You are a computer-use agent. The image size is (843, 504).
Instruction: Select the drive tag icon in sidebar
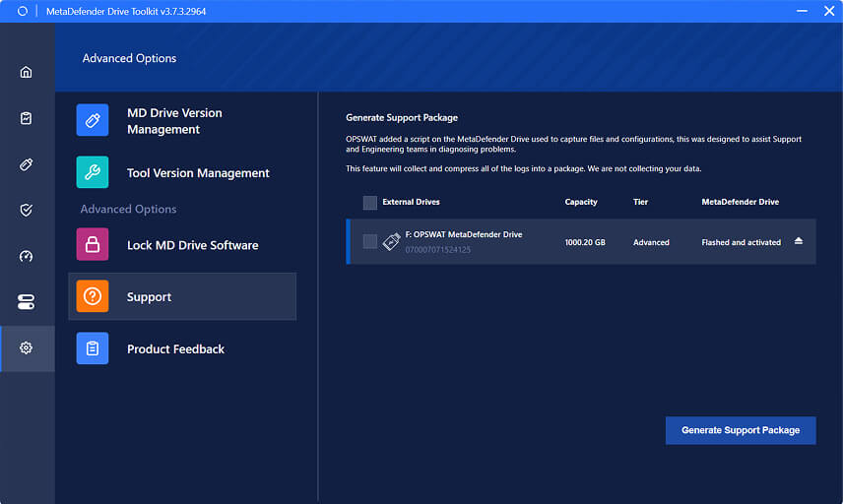27,164
